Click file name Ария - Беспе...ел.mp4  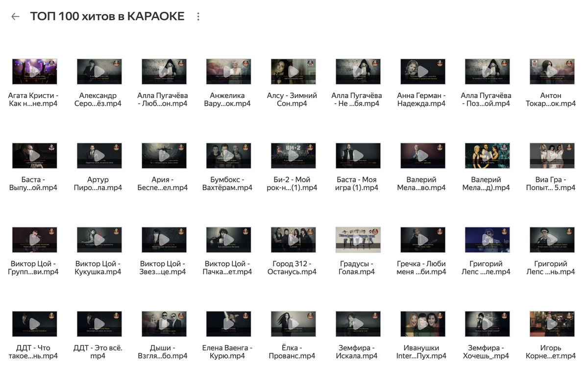163,184
